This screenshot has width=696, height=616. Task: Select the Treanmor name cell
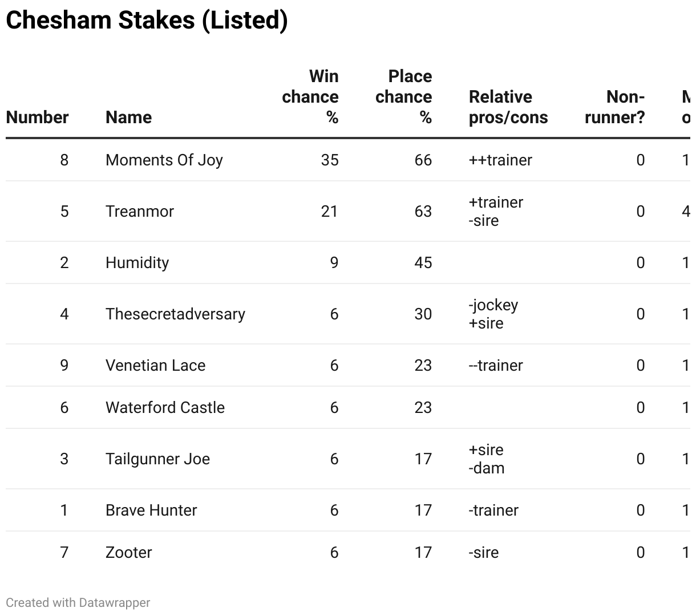(x=140, y=212)
